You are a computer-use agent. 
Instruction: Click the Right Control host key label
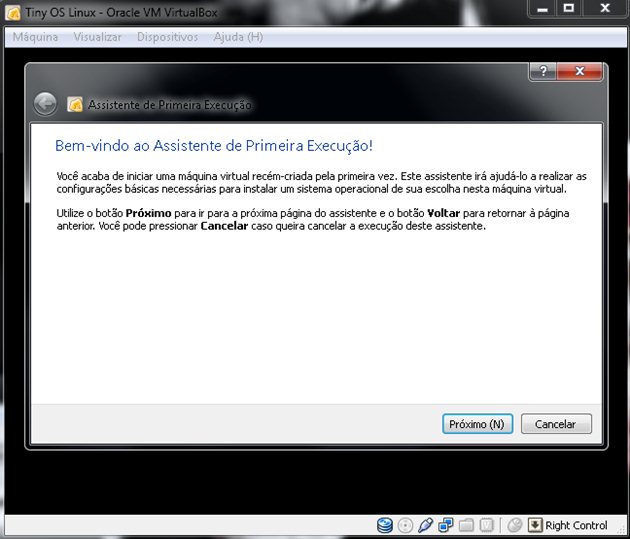pos(576,525)
